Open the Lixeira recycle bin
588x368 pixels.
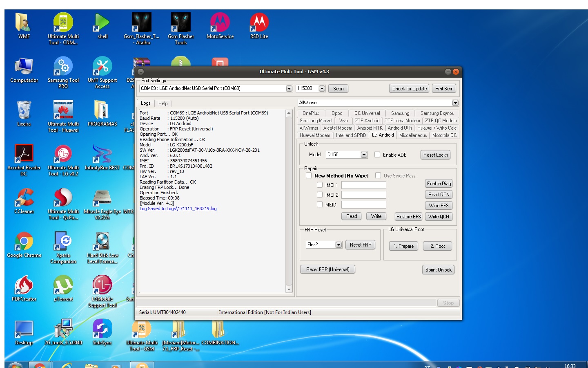click(x=24, y=114)
